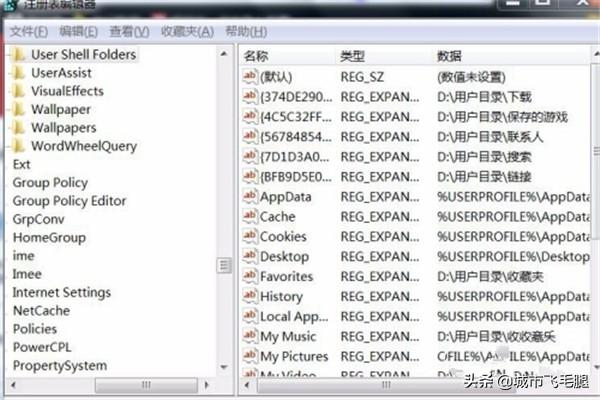Select the GrpConv key

(x=38, y=219)
